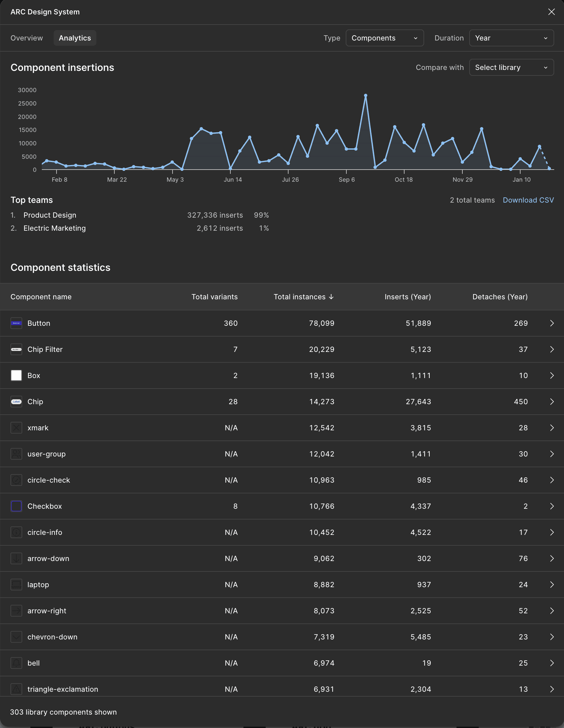The height and width of the screenshot is (728, 564).
Task: Open the Duration Year dropdown
Action: pyautogui.click(x=511, y=38)
